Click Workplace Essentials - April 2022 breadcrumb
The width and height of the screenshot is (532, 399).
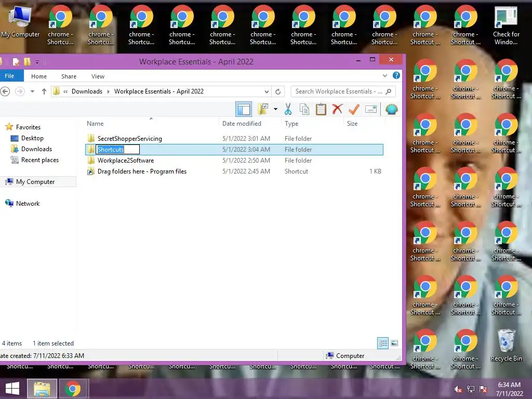point(159,91)
